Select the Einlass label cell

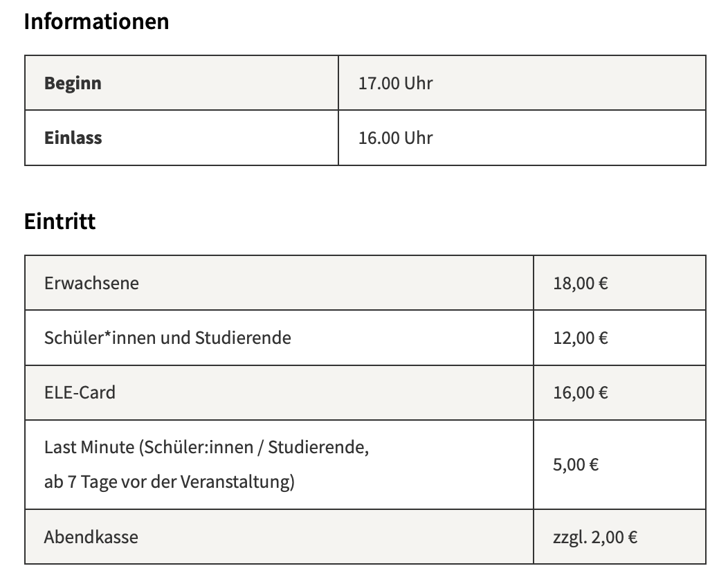(x=181, y=138)
